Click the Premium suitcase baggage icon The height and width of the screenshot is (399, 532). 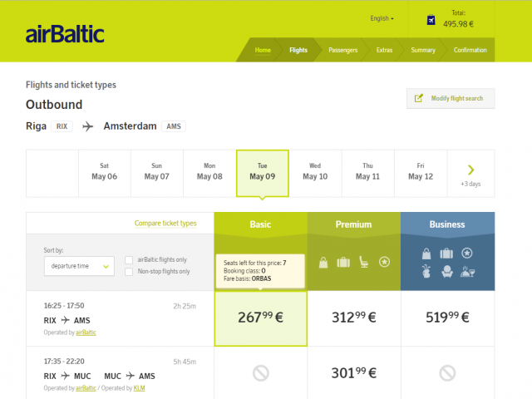(x=343, y=263)
